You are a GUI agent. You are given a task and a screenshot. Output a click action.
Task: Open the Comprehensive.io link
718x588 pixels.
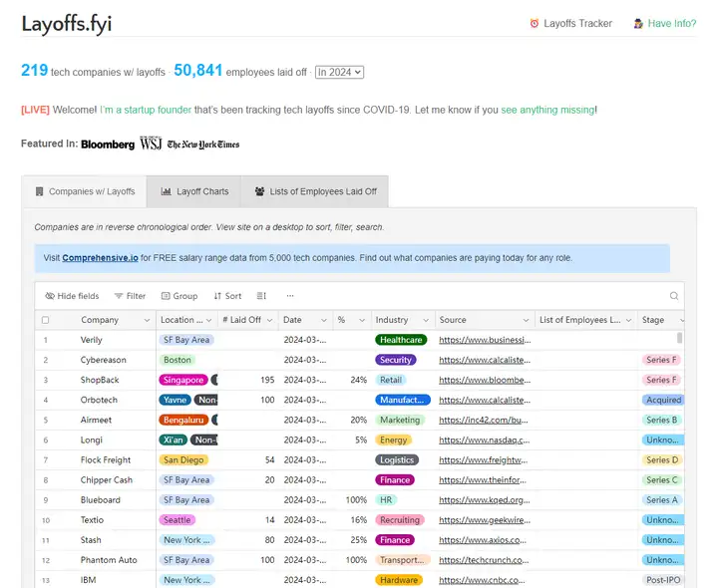click(x=101, y=258)
